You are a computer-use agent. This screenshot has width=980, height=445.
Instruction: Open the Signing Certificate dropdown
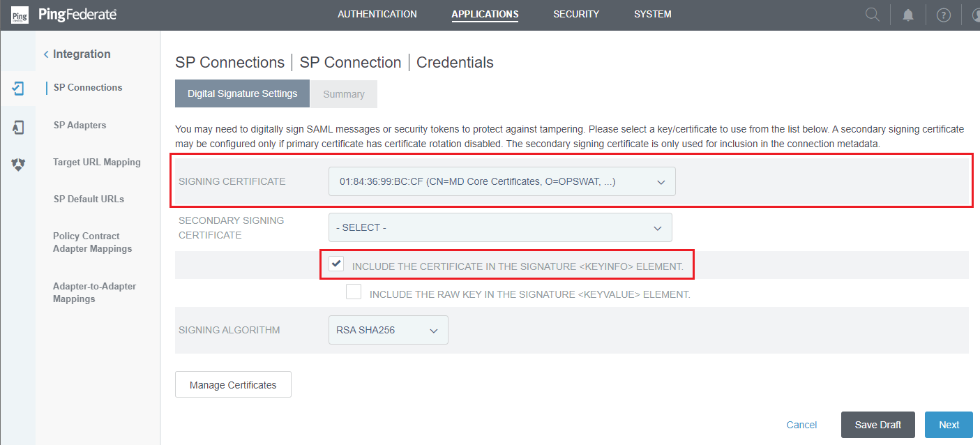point(502,181)
